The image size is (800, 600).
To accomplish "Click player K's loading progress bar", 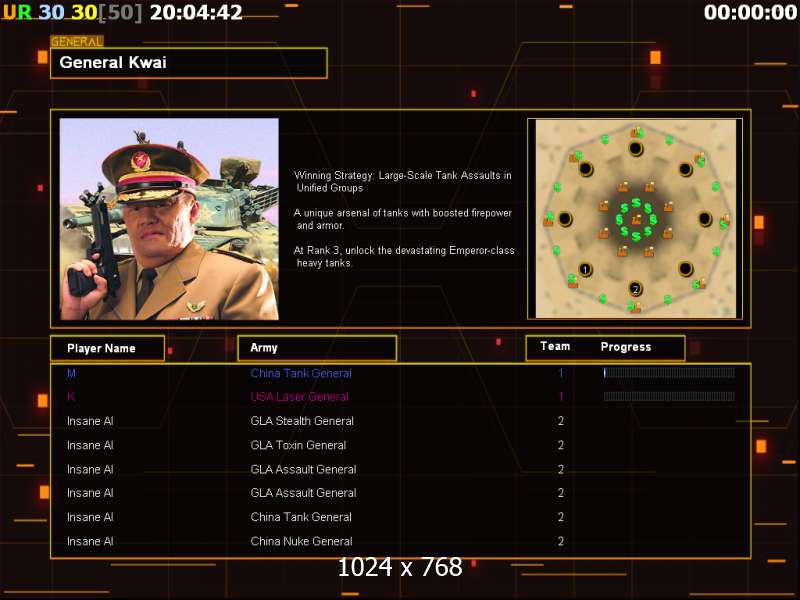I will 669,396.
